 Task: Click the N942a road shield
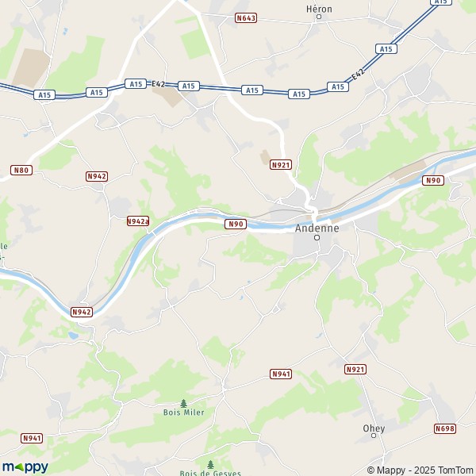138,221
